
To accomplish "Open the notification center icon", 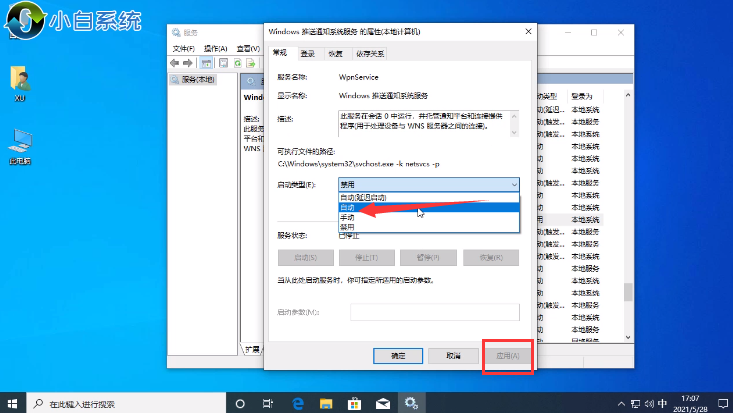I will click(722, 404).
